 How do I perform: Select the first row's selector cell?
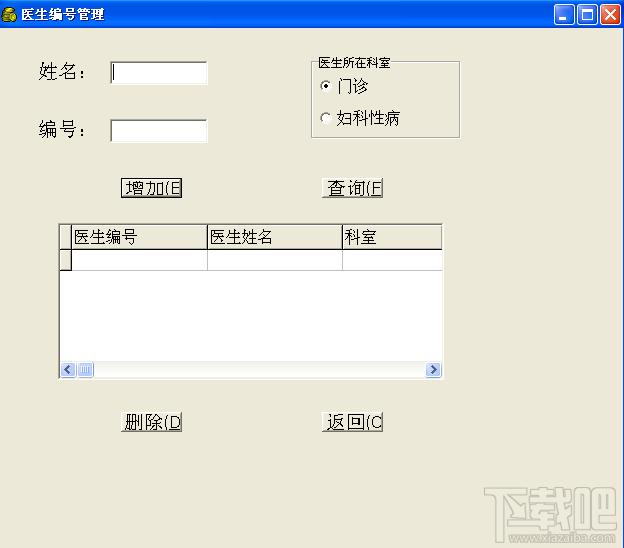[66, 260]
